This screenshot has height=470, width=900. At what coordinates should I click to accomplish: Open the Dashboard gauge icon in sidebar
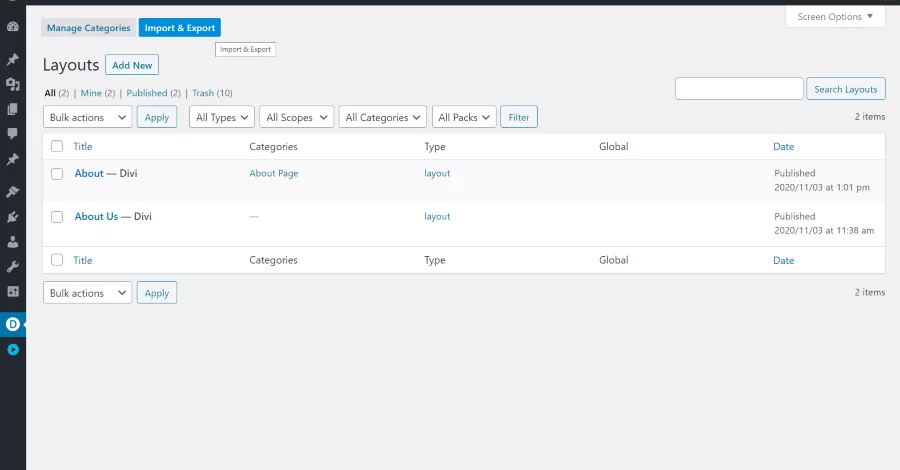coord(13,26)
